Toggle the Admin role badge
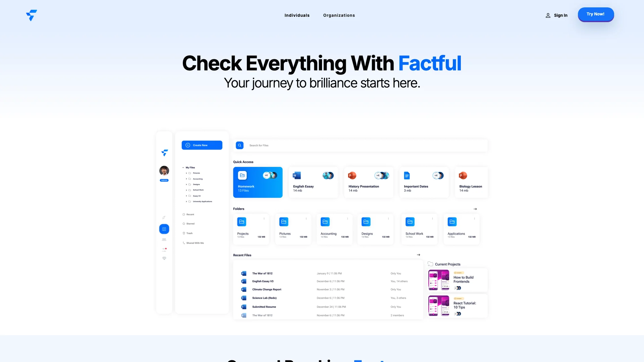 coord(164,180)
